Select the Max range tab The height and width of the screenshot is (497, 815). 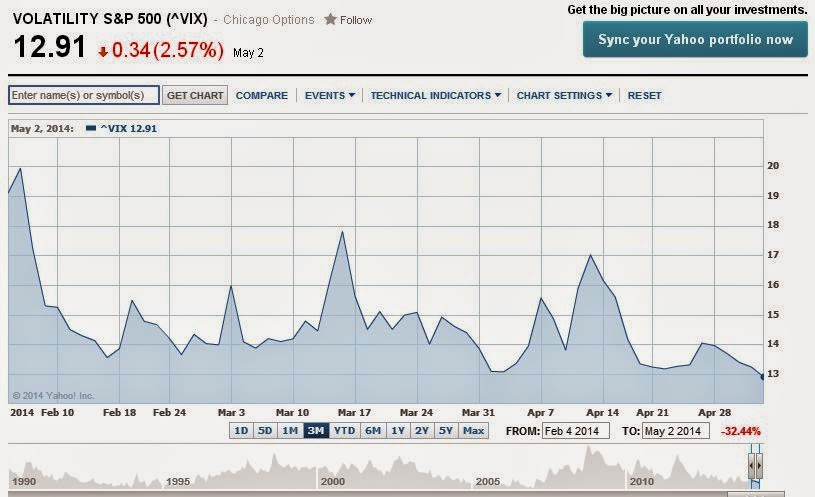point(474,430)
